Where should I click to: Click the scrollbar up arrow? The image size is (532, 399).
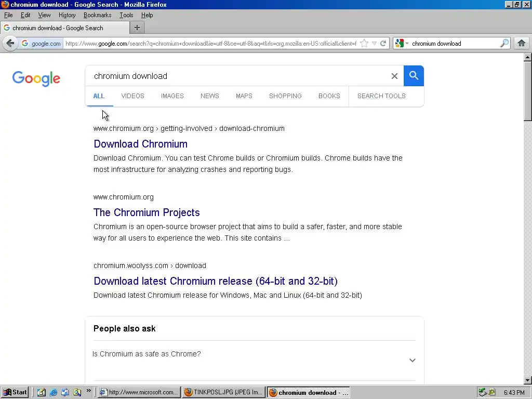(528, 57)
